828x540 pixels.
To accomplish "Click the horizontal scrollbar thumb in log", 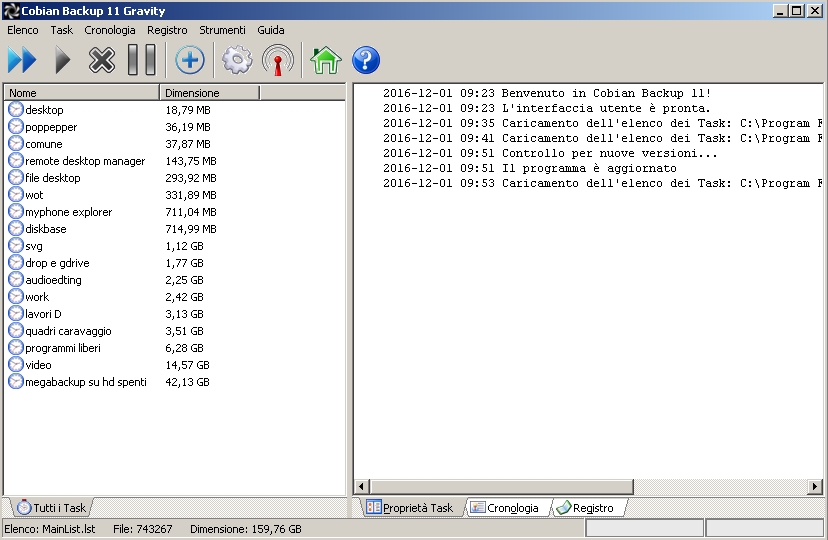I will (x=501, y=486).
